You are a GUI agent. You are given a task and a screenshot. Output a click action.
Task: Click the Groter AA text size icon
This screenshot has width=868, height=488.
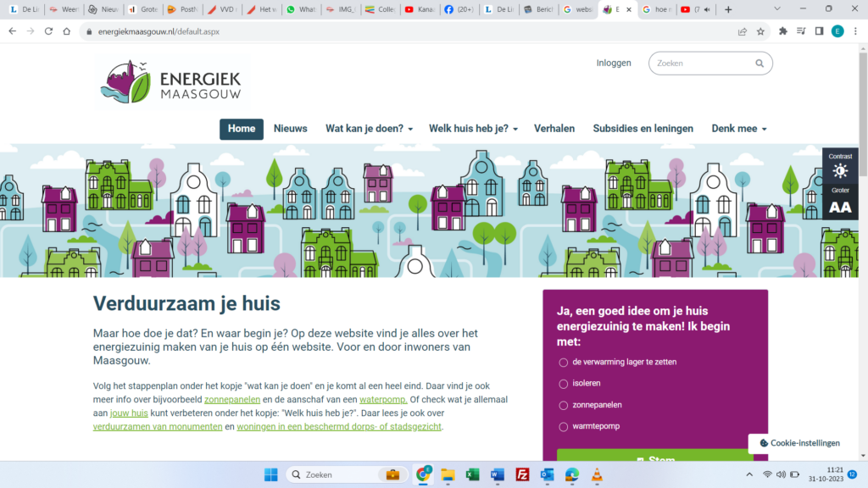[840, 208]
